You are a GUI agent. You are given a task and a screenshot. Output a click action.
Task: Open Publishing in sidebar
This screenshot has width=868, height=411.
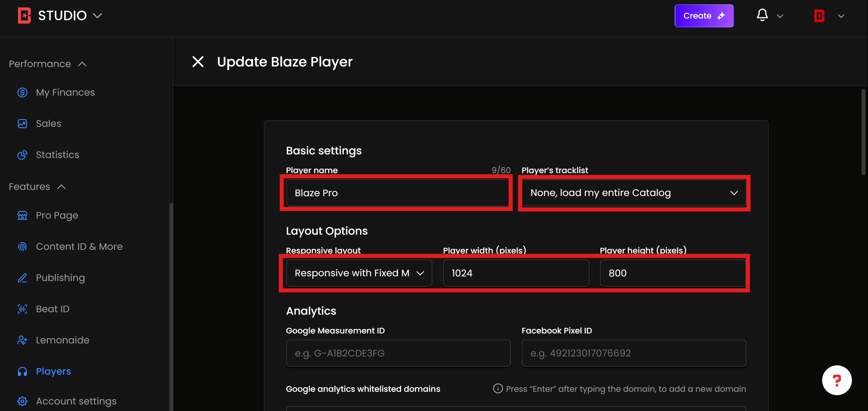coord(60,278)
